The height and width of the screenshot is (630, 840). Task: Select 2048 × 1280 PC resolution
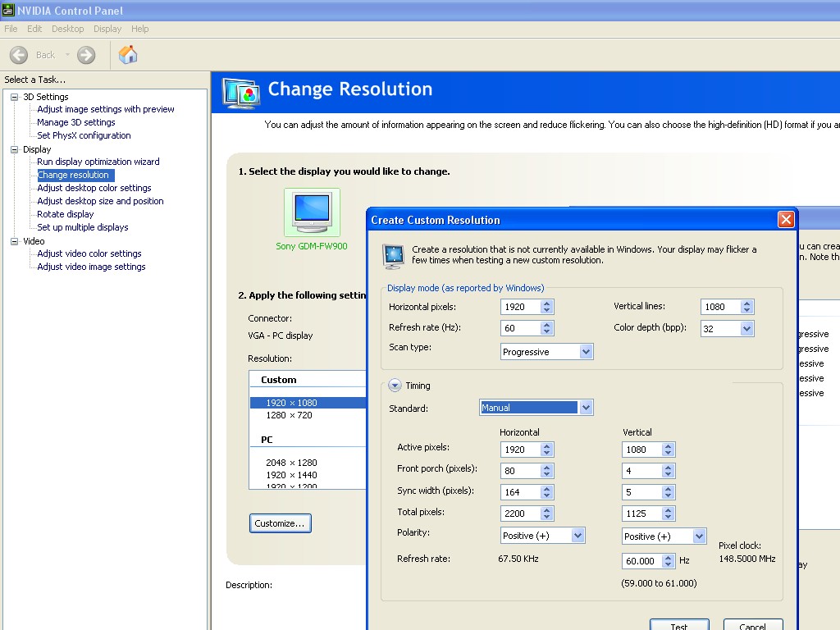[291, 463]
